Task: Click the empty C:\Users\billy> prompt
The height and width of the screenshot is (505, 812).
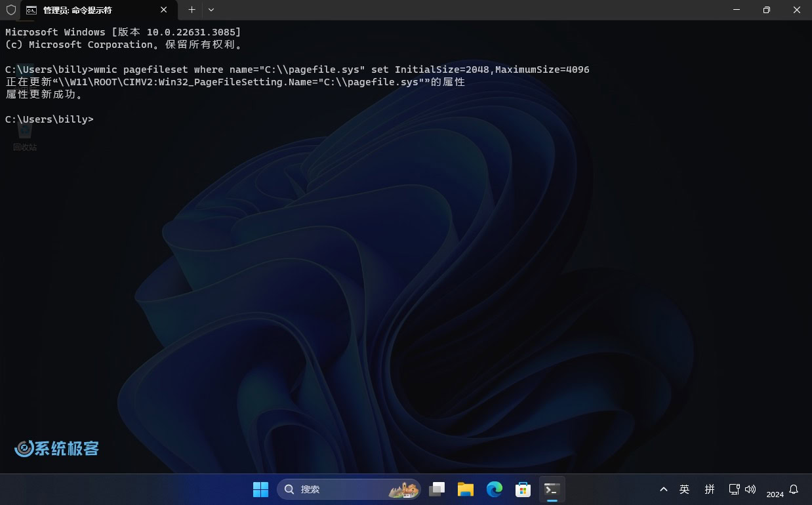Action: click(49, 119)
